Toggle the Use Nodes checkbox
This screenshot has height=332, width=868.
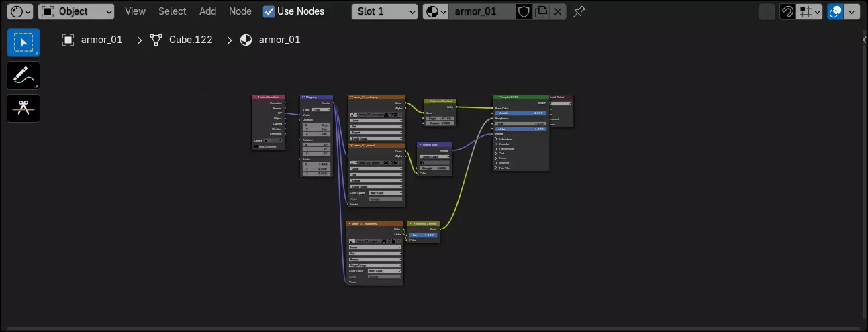pyautogui.click(x=269, y=11)
